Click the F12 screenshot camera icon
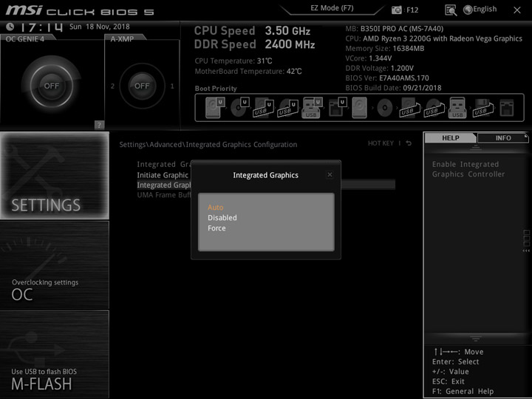This screenshot has height=399, width=532. 396,10
